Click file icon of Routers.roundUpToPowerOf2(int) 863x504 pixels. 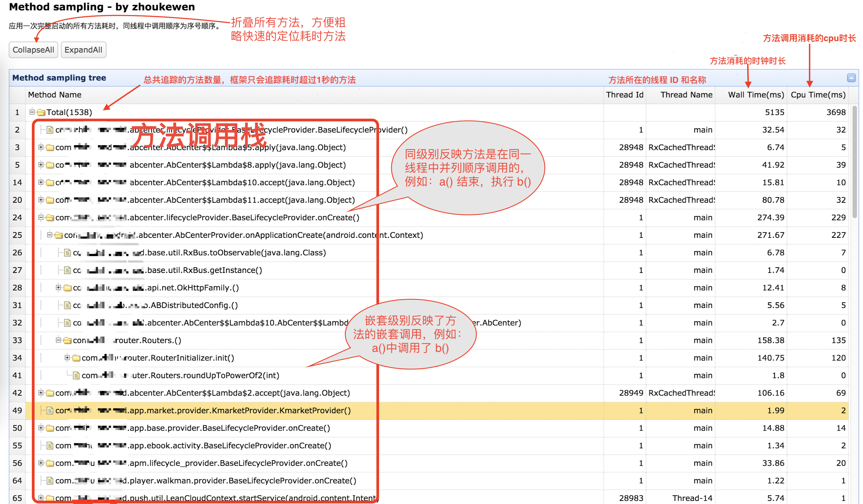point(76,376)
